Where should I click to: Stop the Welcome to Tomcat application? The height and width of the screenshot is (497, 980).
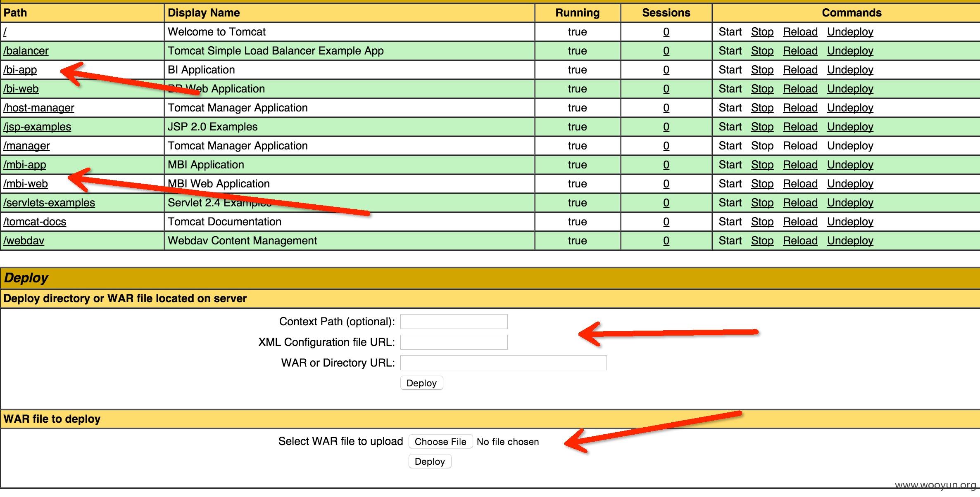762,32
